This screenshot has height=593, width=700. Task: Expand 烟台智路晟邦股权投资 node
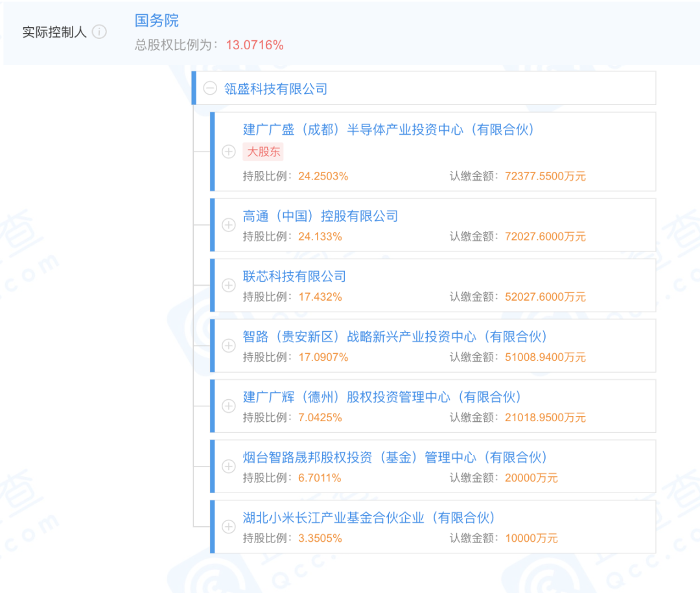[x=229, y=466]
